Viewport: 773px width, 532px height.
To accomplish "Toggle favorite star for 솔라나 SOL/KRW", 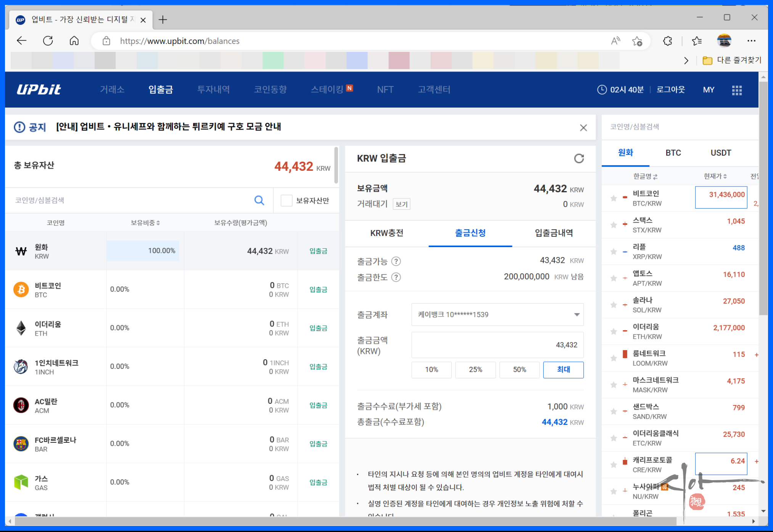I will 614,305.
